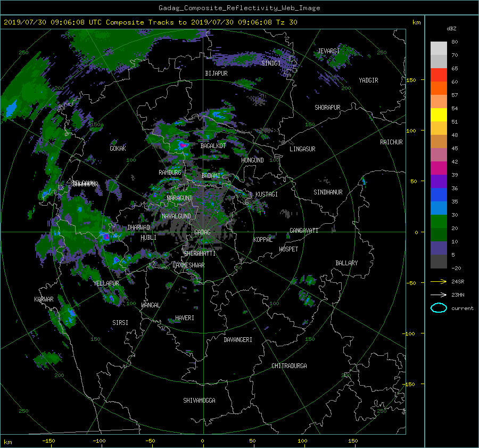Select the bright green 20-30 dBZ legend swatch
The image size is (479, 448).
coord(439,222)
